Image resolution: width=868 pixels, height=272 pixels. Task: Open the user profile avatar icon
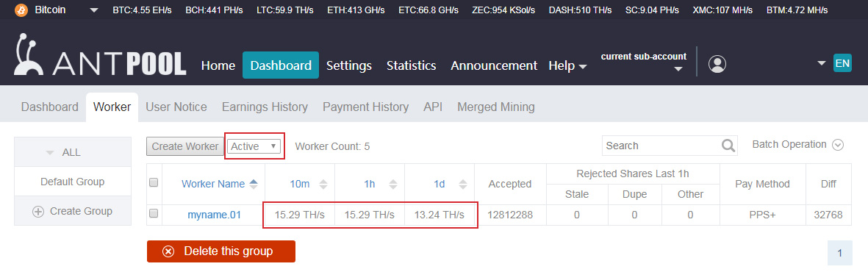717,64
